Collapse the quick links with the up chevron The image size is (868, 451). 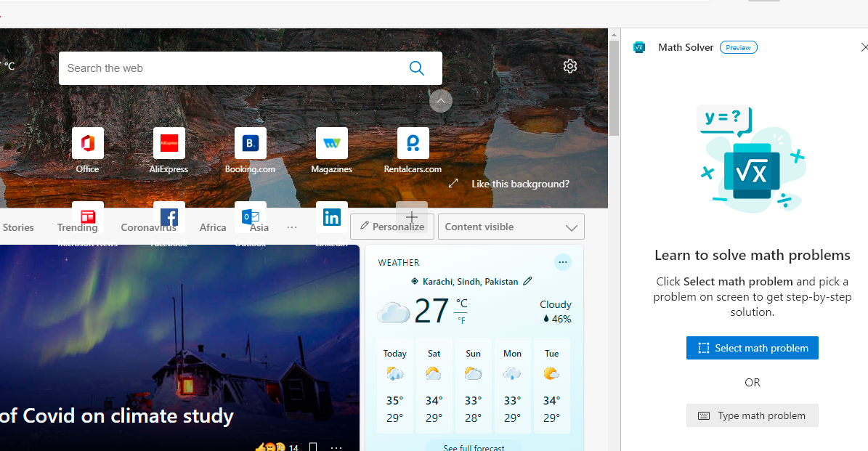(x=440, y=101)
